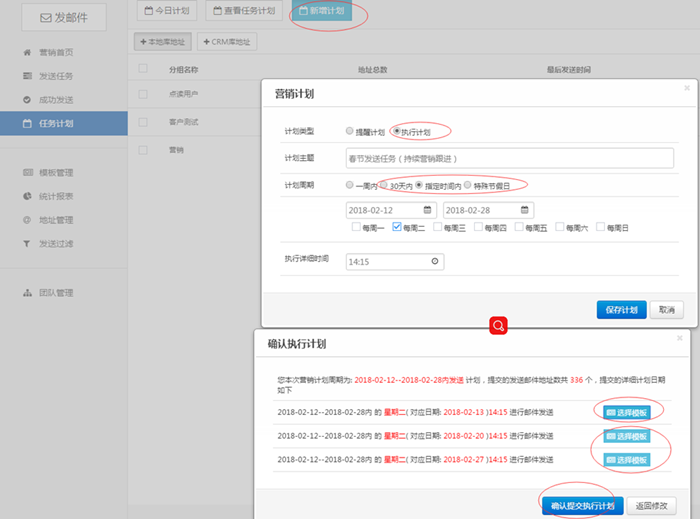Click the 发邮件 compose button
Viewport: 700px width, 519px height.
click(x=63, y=18)
